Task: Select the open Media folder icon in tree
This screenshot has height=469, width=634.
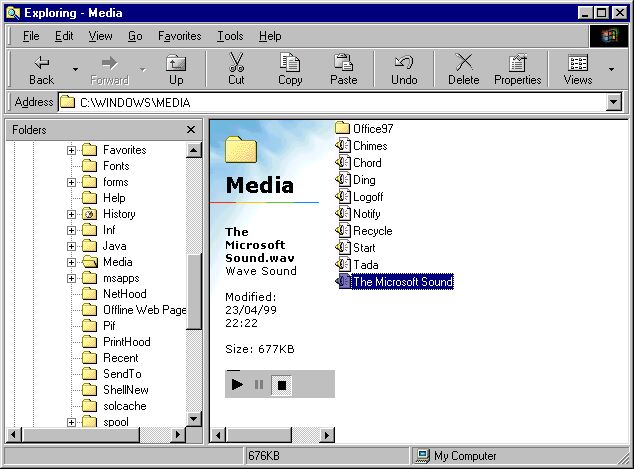Action: [x=90, y=262]
